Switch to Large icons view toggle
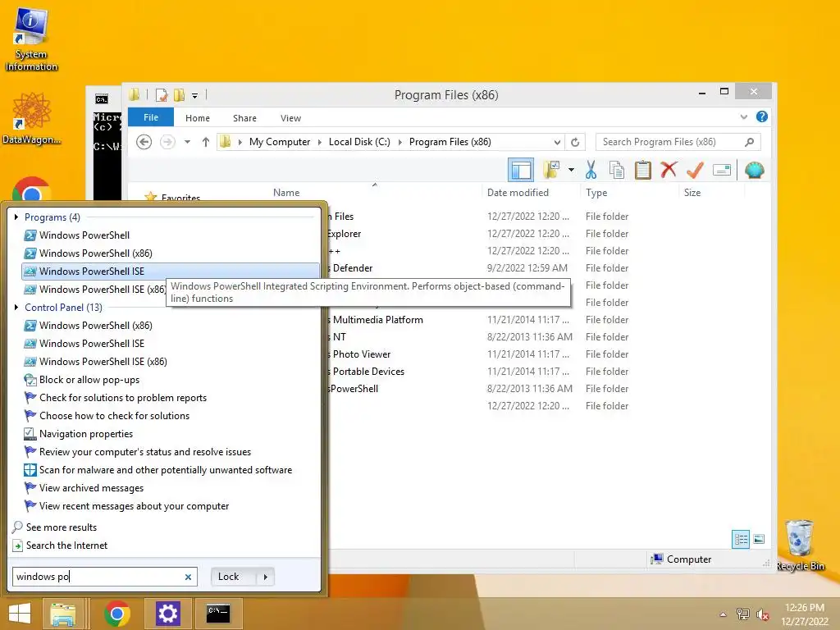This screenshot has width=840, height=630. pyautogui.click(x=759, y=539)
